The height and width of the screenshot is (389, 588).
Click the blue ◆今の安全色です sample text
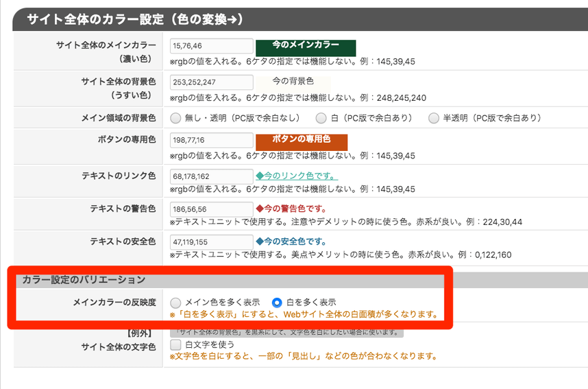pyautogui.click(x=291, y=241)
